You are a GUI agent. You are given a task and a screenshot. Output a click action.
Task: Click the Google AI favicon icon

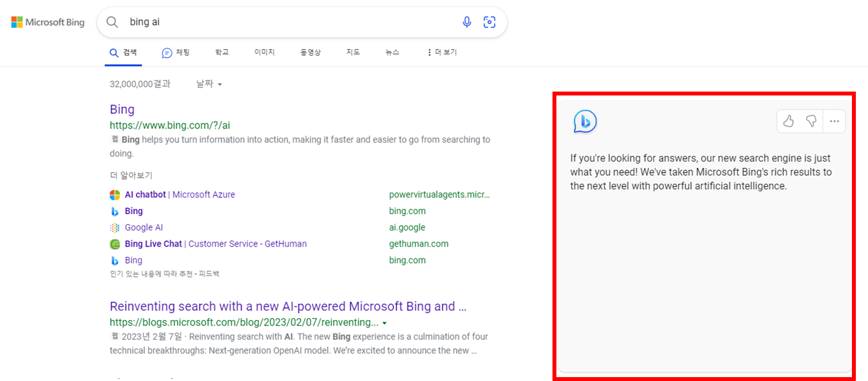(x=115, y=228)
